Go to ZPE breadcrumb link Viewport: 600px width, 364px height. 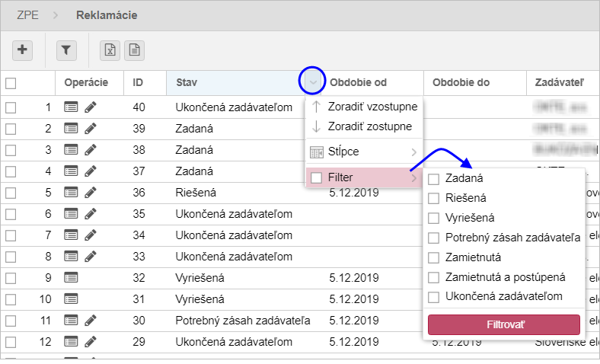coord(27,15)
